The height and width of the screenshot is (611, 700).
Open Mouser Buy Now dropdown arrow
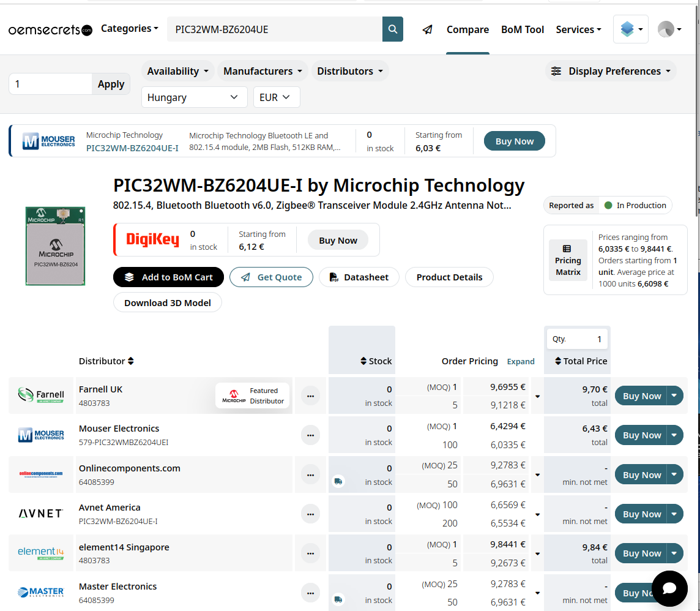tap(674, 435)
